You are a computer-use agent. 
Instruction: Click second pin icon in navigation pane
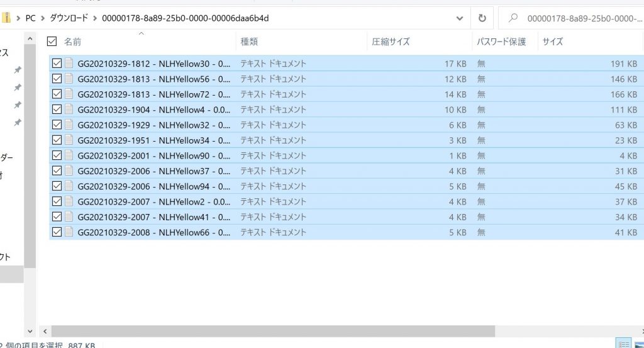point(17,87)
